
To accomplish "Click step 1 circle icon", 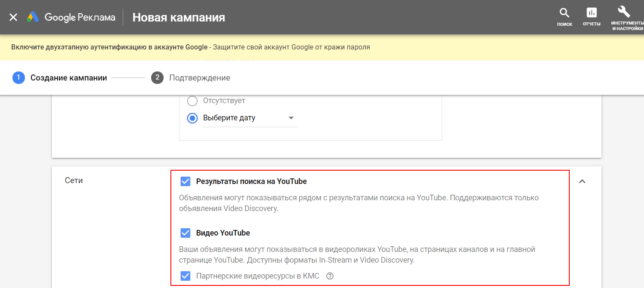I will tap(18, 78).
